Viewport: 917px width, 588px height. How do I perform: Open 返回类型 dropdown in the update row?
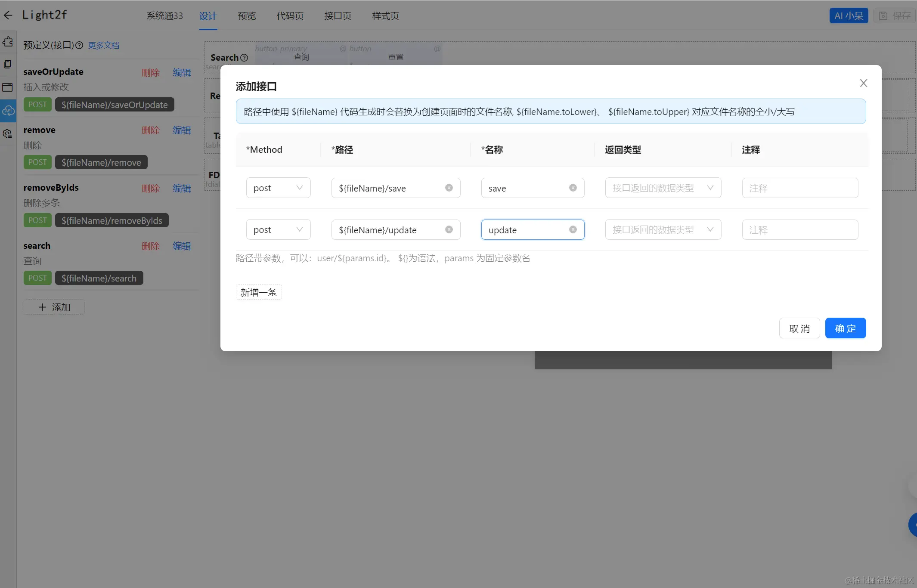pos(663,229)
